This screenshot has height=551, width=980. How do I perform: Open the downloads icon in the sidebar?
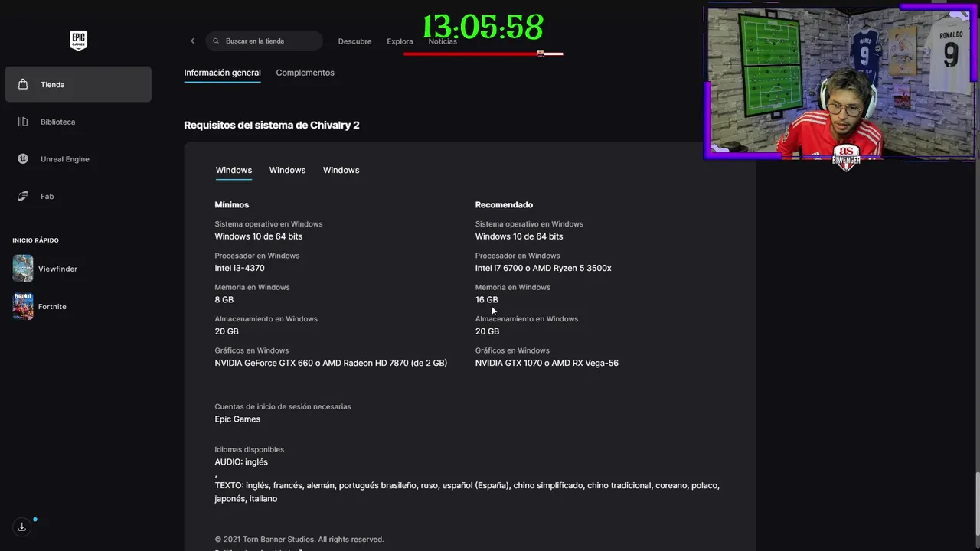[21, 527]
